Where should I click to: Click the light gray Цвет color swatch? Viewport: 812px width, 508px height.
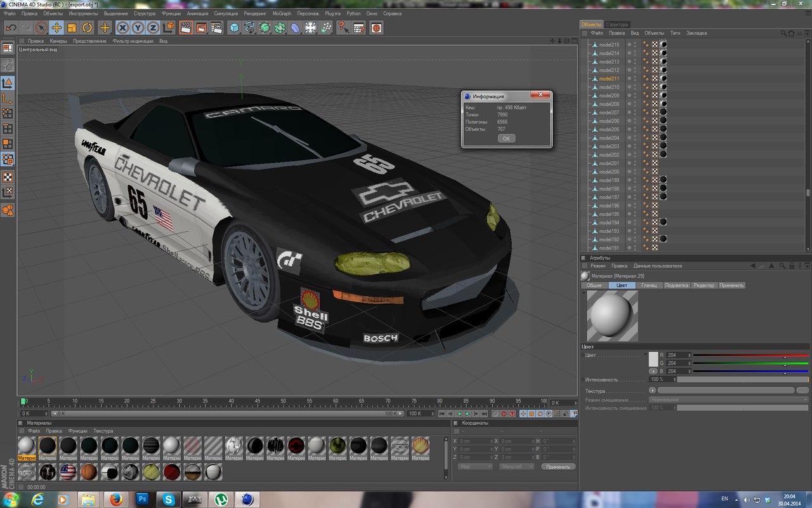tap(653, 359)
